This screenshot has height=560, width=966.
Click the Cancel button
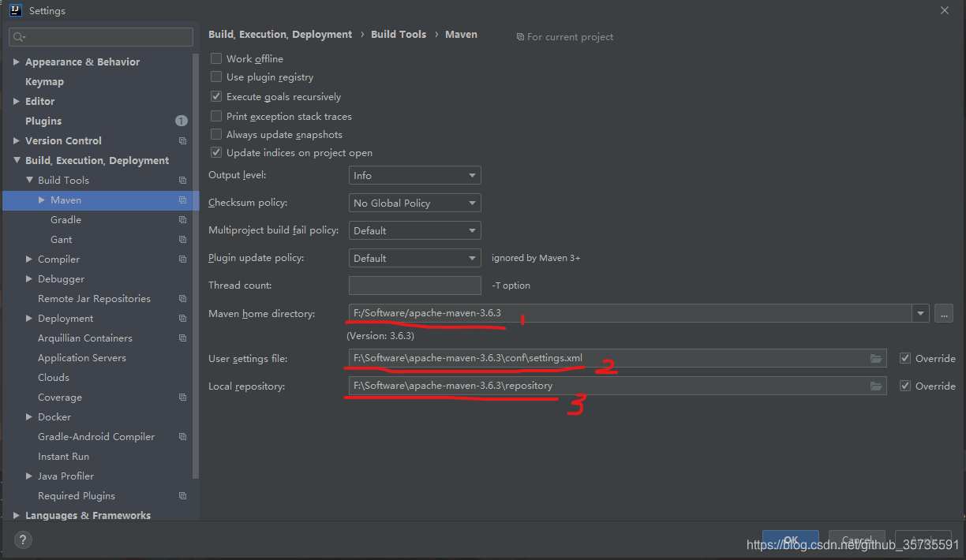[x=857, y=540]
